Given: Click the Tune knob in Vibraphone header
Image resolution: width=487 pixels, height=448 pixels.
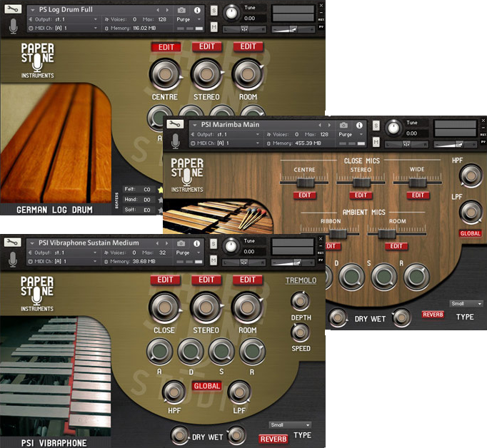Looking at the screenshot, I should coord(231,245).
